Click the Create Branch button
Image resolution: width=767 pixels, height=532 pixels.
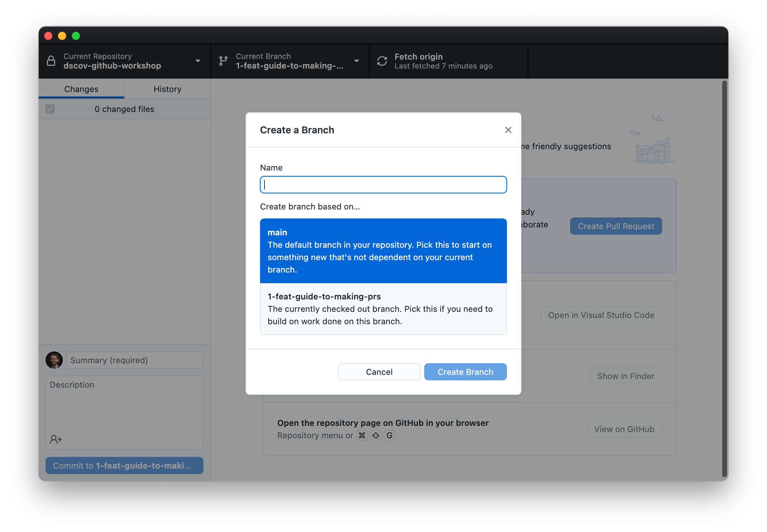coord(465,372)
